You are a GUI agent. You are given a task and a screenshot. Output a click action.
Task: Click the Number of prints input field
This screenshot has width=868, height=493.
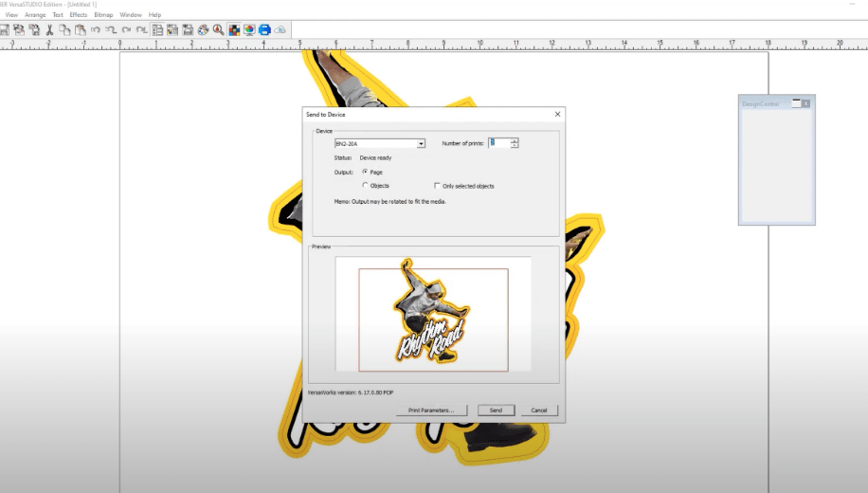498,143
